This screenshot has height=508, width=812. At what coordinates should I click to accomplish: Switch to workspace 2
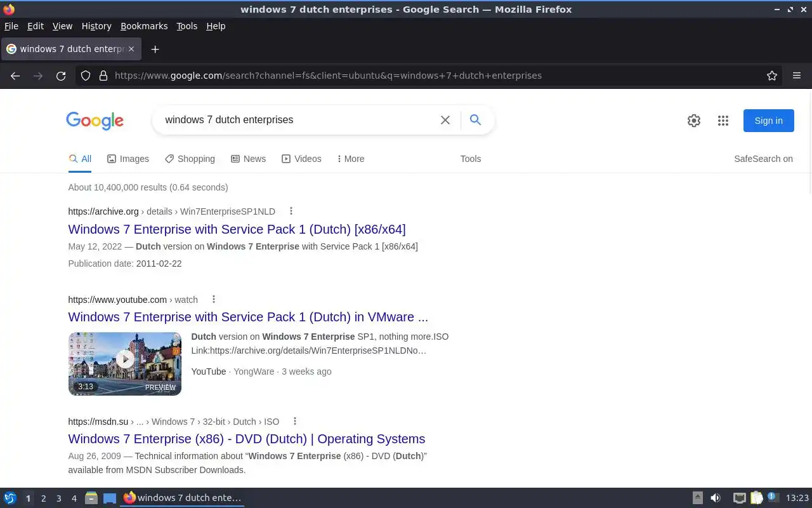(x=43, y=498)
